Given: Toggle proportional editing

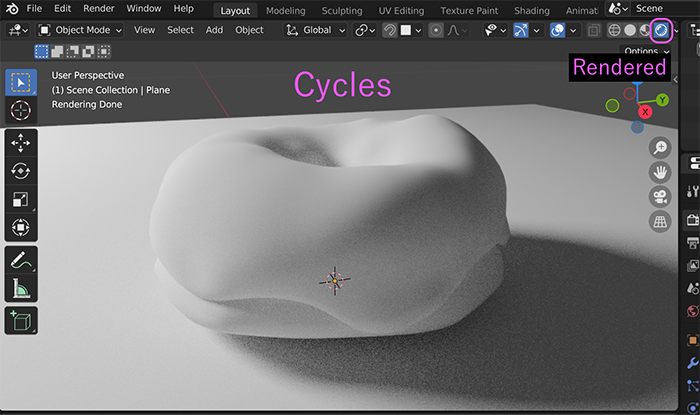Looking at the screenshot, I should (436, 30).
